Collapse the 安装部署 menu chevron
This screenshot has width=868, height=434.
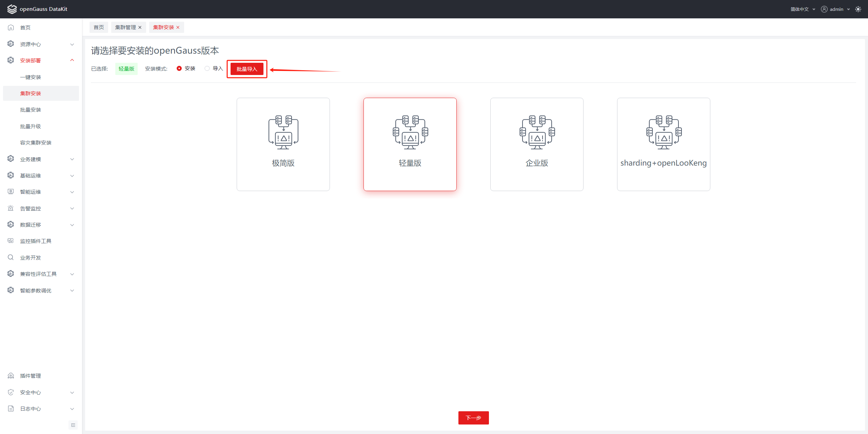[x=72, y=60]
